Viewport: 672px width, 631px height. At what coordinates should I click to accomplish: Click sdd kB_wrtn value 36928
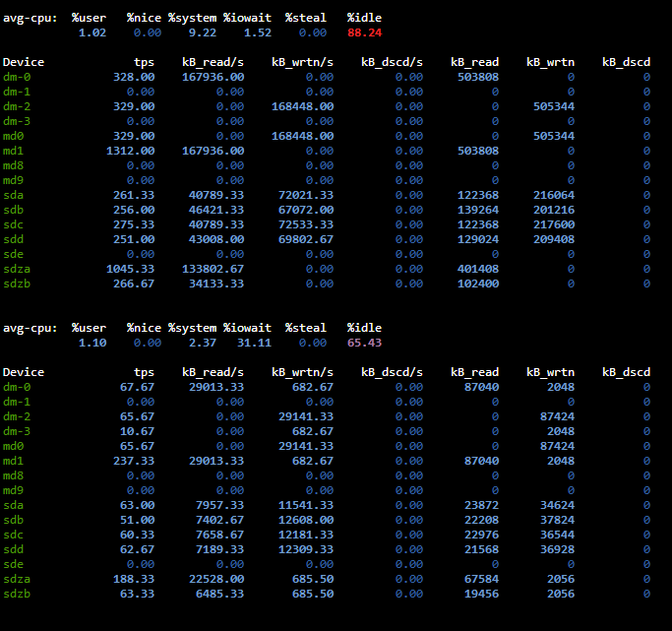[x=557, y=549]
